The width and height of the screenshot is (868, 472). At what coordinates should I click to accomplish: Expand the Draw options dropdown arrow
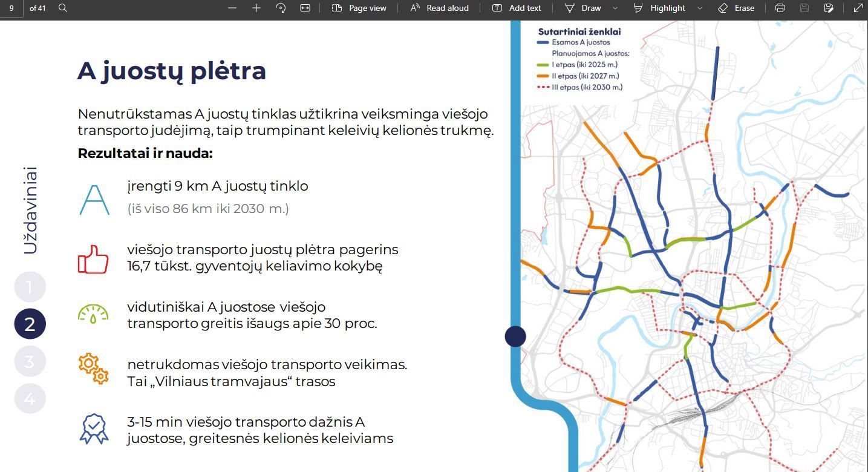click(x=616, y=8)
